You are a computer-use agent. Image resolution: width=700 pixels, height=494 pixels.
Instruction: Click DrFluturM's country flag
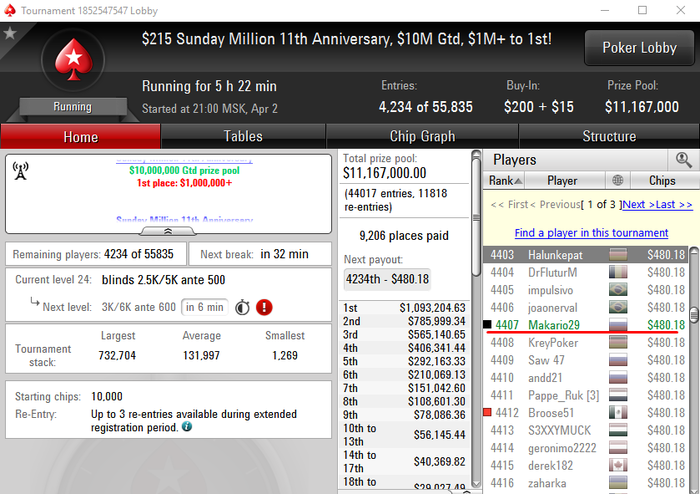tap(618, 272)
